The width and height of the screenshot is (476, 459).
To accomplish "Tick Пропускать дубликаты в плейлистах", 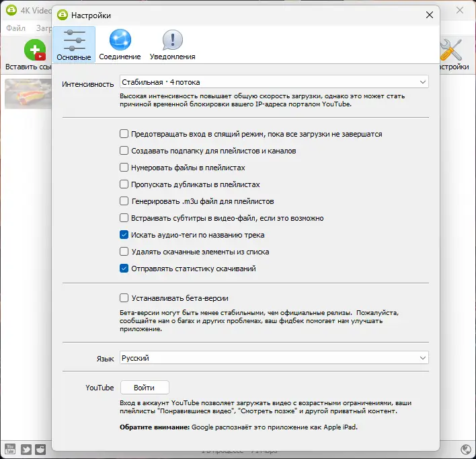I will coord(124,184).
